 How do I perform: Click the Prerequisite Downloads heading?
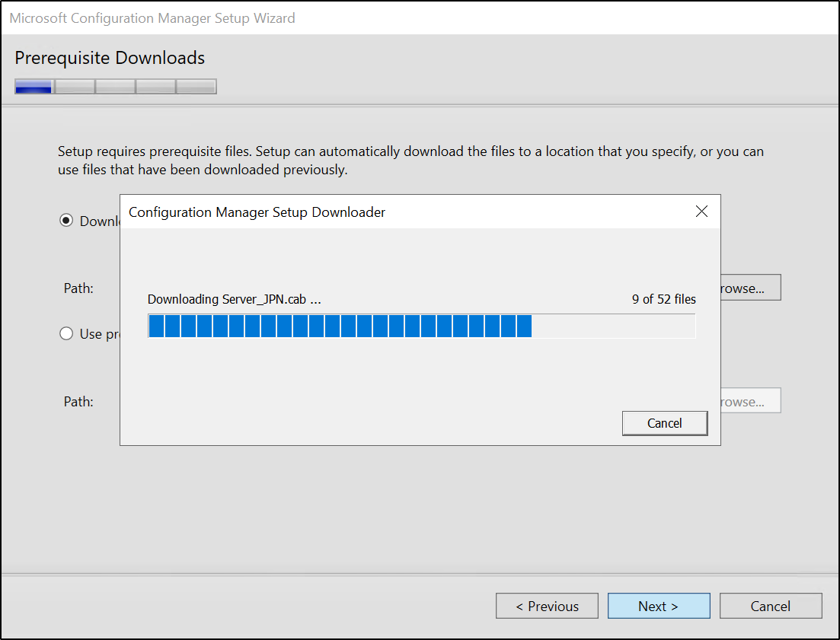110,58
